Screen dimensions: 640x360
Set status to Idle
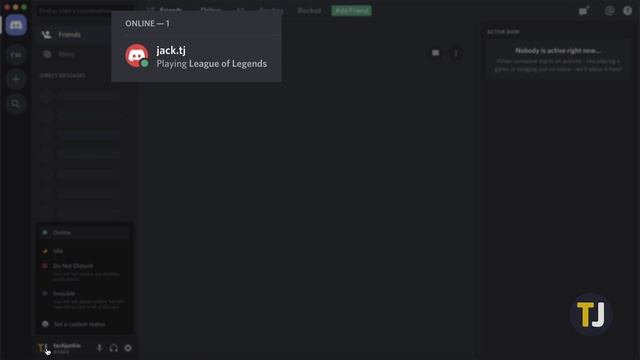(84, 251)
